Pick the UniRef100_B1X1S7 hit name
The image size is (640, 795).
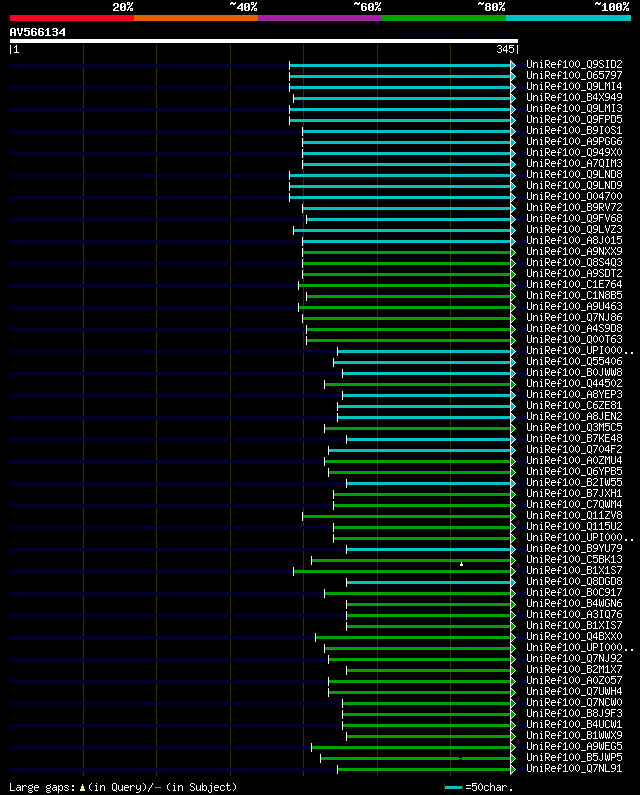574,570
